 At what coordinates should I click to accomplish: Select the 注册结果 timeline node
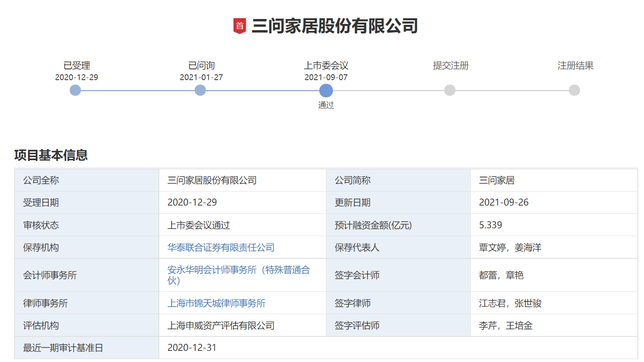[x=574, y=90]
